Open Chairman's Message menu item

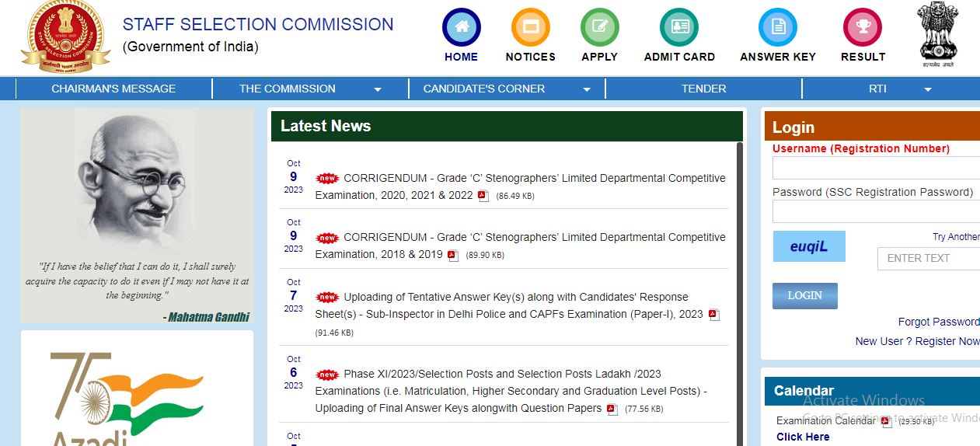coord(113,89)
